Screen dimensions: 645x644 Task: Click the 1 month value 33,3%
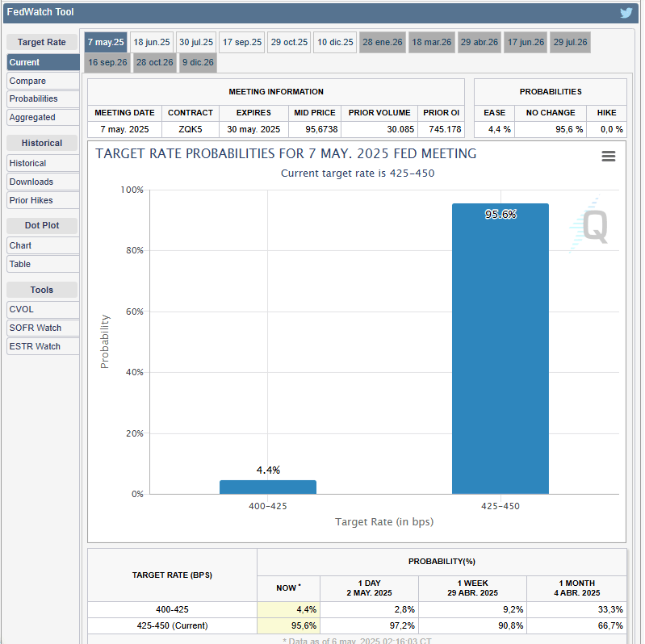(576, 609)
